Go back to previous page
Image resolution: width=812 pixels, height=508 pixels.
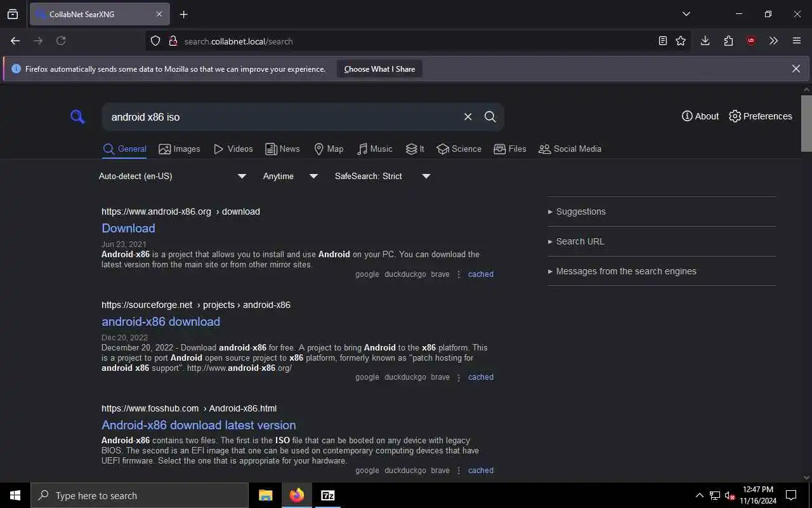tap(15, 41)
